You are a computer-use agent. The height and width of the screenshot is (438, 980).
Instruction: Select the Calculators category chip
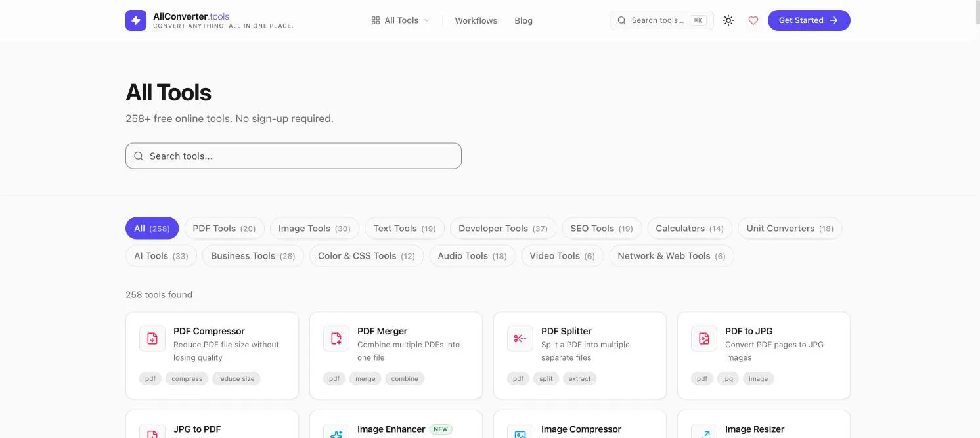point(690,229)
